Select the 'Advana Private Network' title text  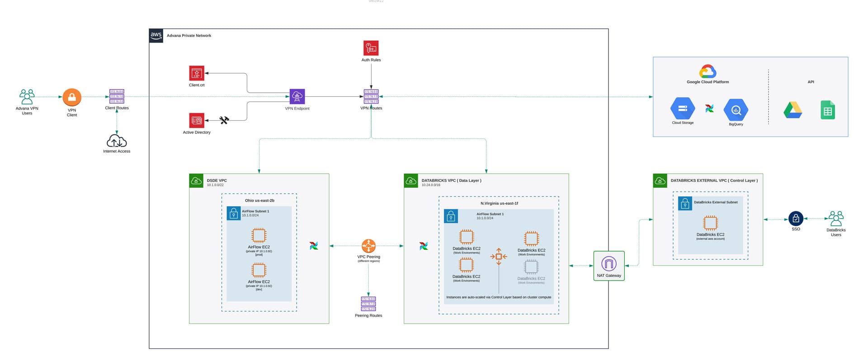pyautogui.click(x=189, y=36)
